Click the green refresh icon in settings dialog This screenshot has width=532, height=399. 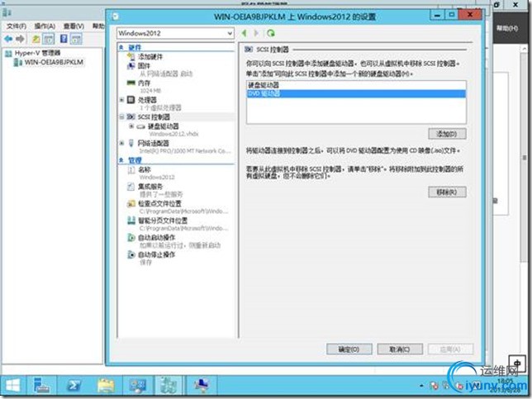point(271,33)
